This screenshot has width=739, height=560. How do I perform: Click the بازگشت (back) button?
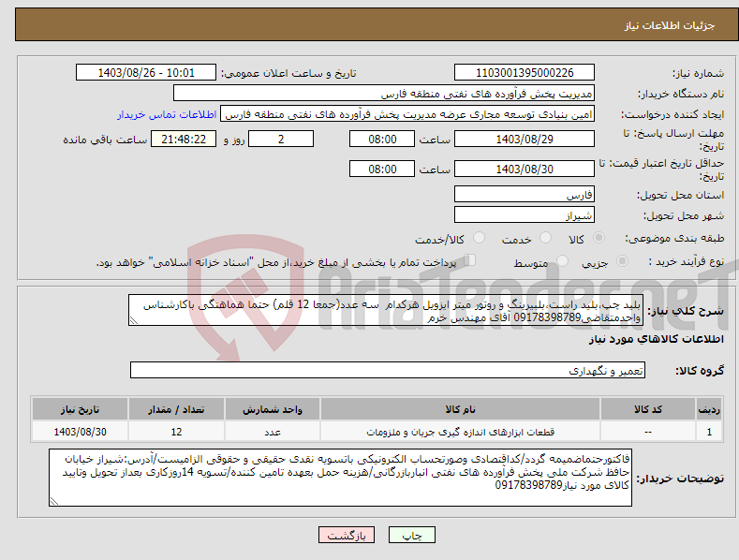tap(347, 535)
